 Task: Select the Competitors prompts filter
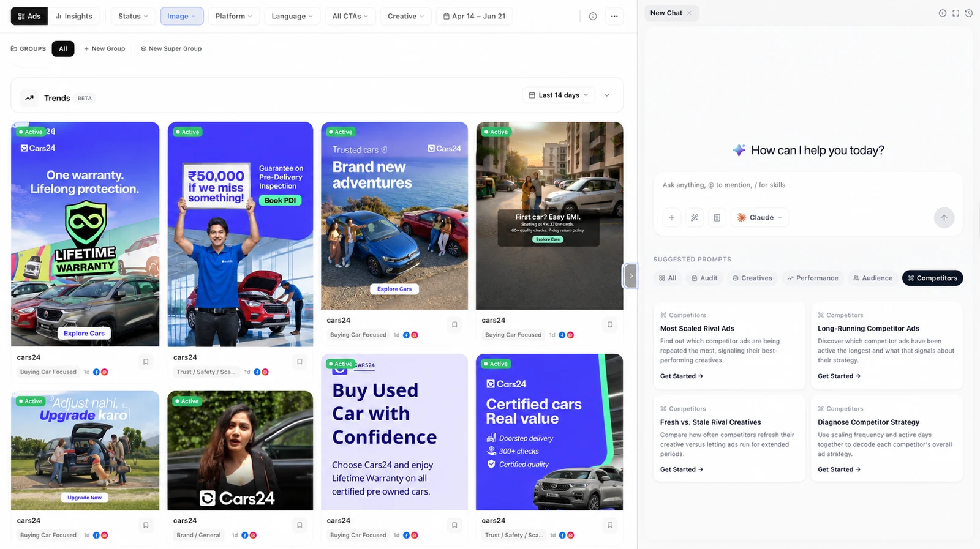coord(933,278)
